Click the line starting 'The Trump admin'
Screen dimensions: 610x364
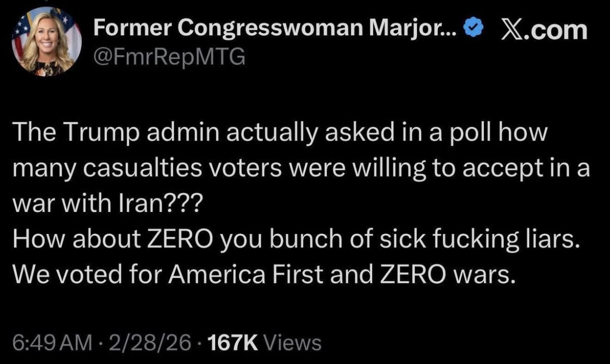282,134
